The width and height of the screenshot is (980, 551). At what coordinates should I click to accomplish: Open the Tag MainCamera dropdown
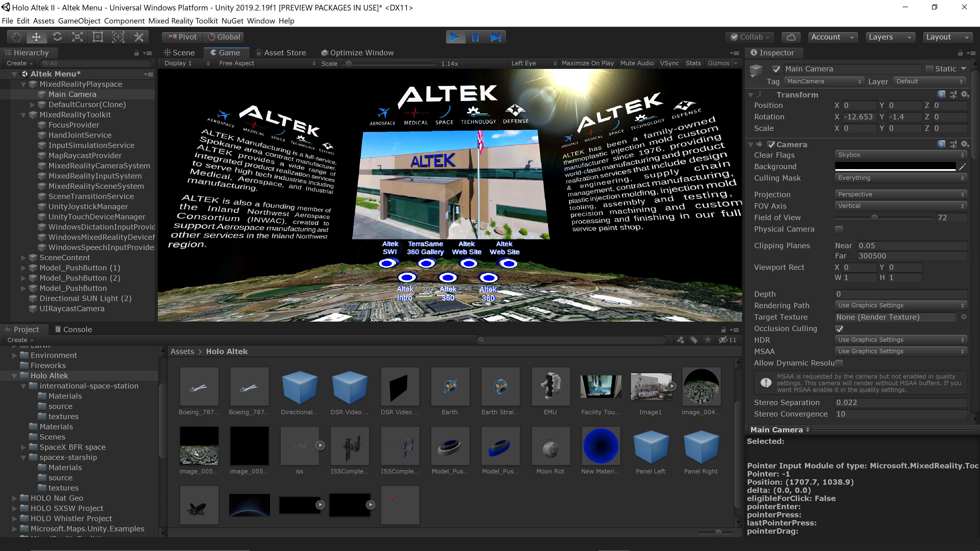coord(824,81)
